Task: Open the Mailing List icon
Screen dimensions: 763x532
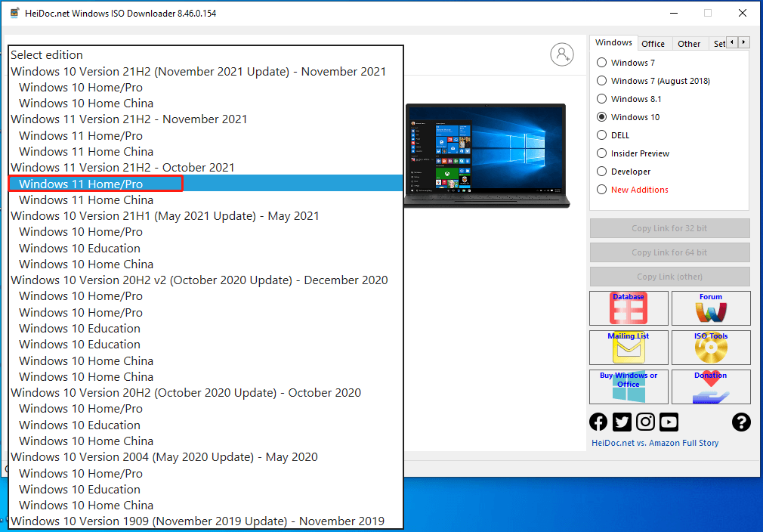Action: (x=629, y=347)
